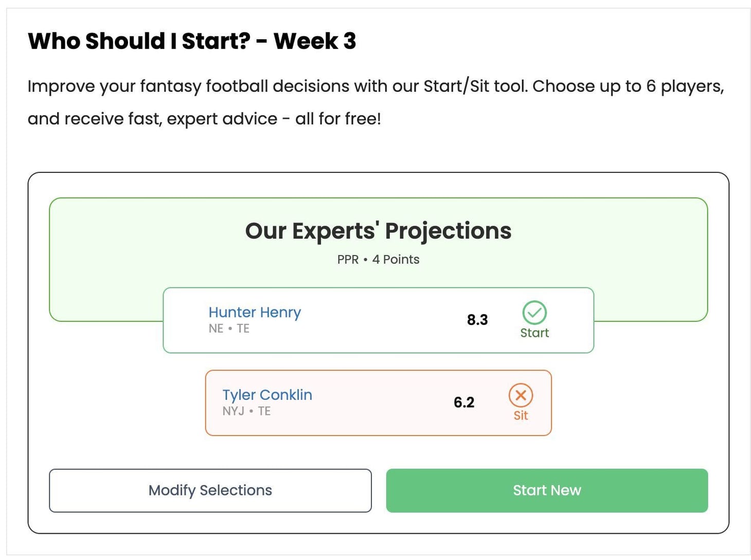This screenshot has height=560, width=751.
Task: Click the 6.2 projection score
Action: click(x=466, y=402)
